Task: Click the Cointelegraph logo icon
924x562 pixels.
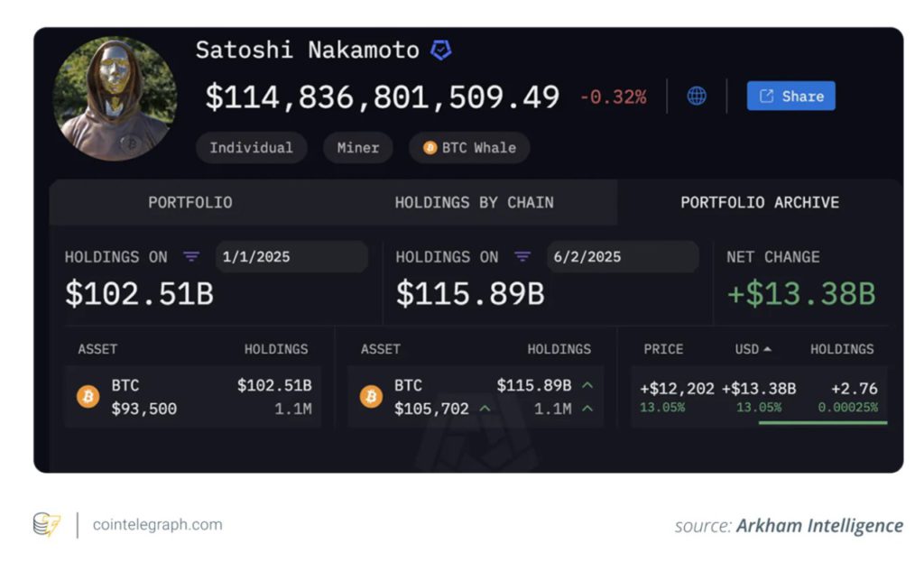Action: [x=45, y=524]
